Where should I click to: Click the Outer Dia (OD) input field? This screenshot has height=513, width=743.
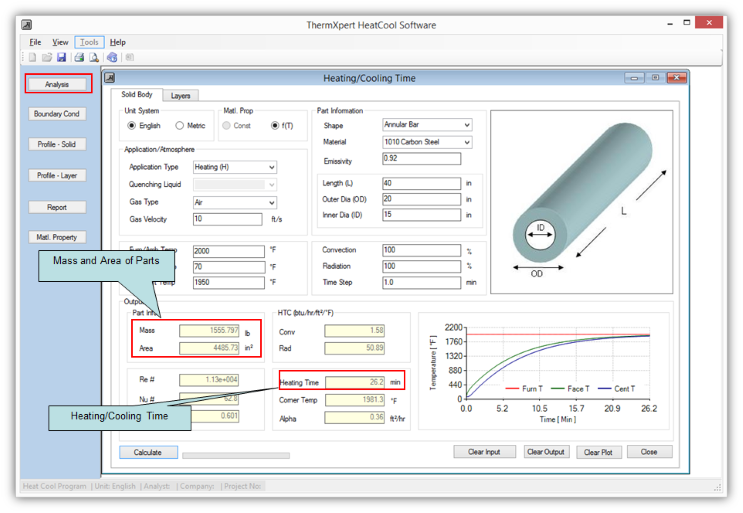pos(421,199)
